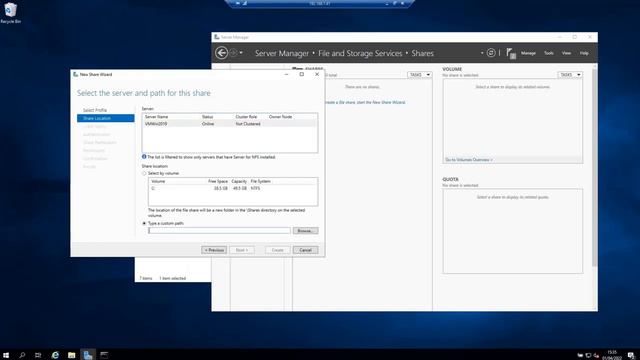
Task: Maximize the New Share Wizard window
Action: tap(302, 74)
